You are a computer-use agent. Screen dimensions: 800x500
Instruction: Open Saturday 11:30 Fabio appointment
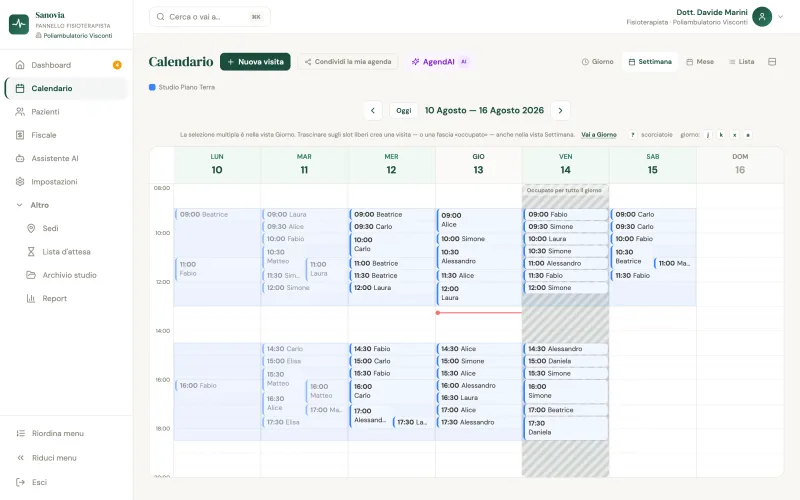click(653, 276)
